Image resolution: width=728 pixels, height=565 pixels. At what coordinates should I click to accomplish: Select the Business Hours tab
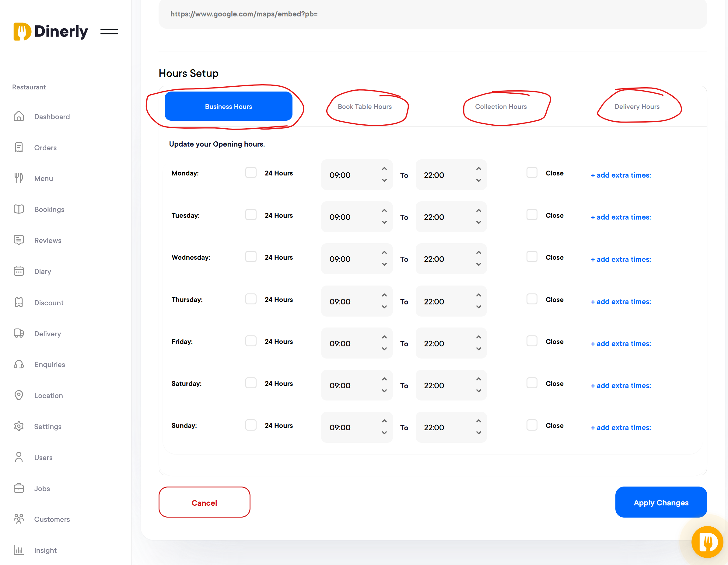228,106
